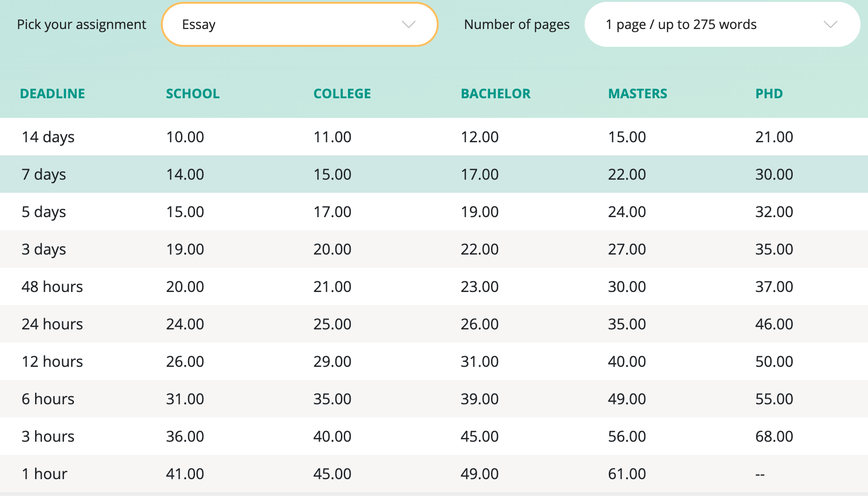
Task: Click the COLLEGE column header
Action: tap(342, 94)
